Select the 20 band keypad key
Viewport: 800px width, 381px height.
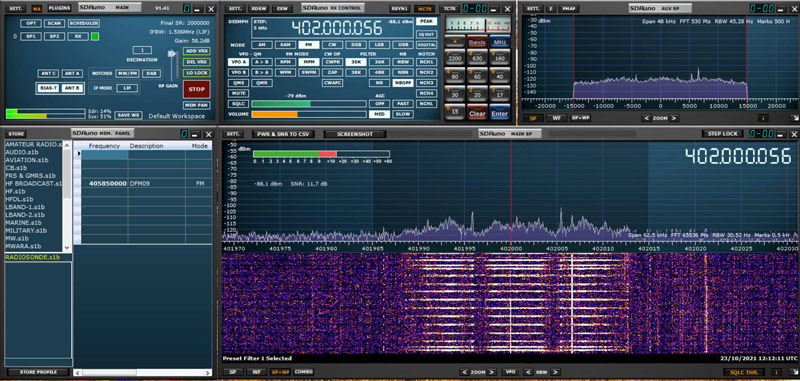(477, 94)
